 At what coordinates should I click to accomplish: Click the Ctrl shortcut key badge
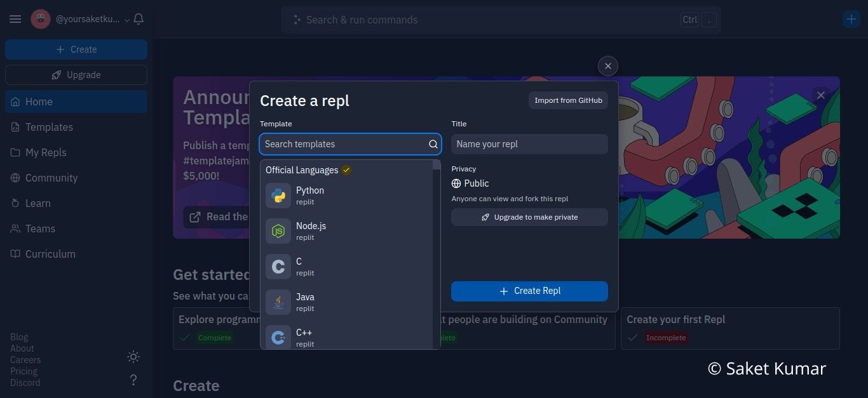point(689,20)
